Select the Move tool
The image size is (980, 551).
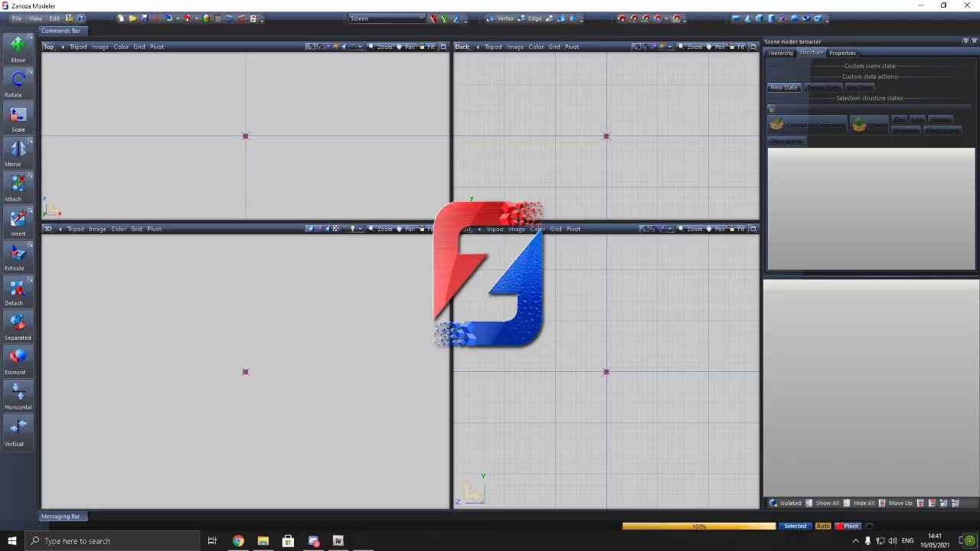point(18,47)
